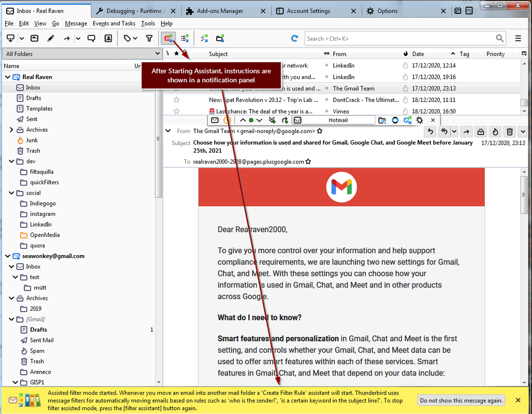This screenshot has height=414, width=532.
Task: Click envelope icon in floating QuickFolders toolbar
Action: (215, 120)
